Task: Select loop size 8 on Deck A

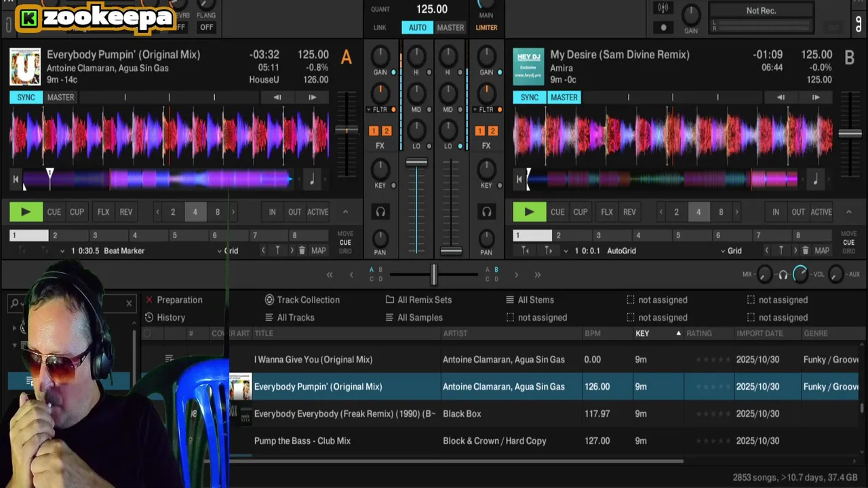Action: coord(218,212)
